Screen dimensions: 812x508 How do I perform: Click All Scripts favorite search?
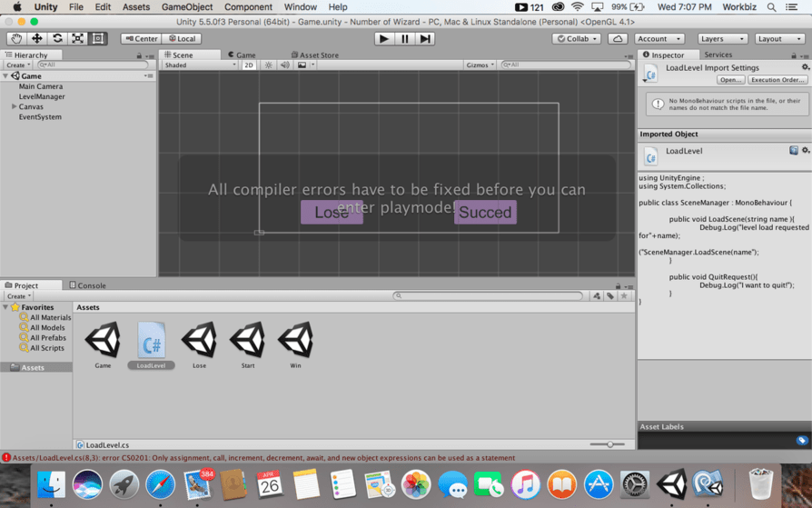(x=42, y=348)
